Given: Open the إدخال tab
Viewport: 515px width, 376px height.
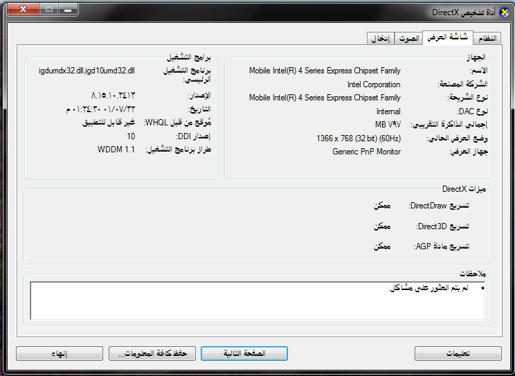Looking at the screenshot, I should (381, 38).
